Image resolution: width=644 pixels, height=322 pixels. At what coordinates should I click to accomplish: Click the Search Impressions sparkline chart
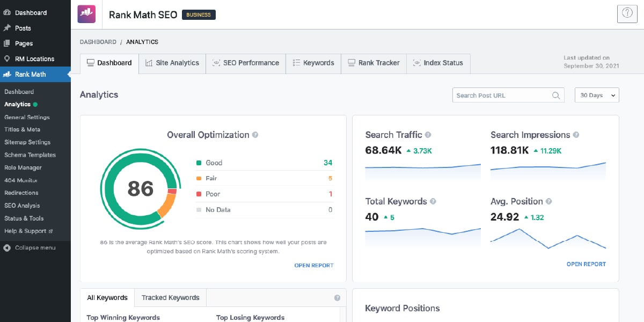[x=548, y=171]
